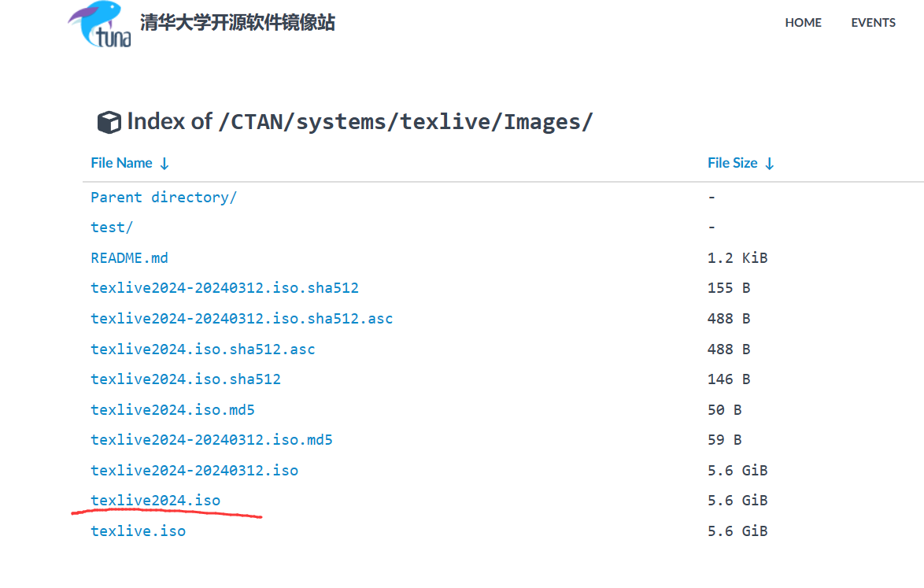Viewport: 924px width, 588px height.
Task: Download the texlive.iso image
Action: (138, 531)
